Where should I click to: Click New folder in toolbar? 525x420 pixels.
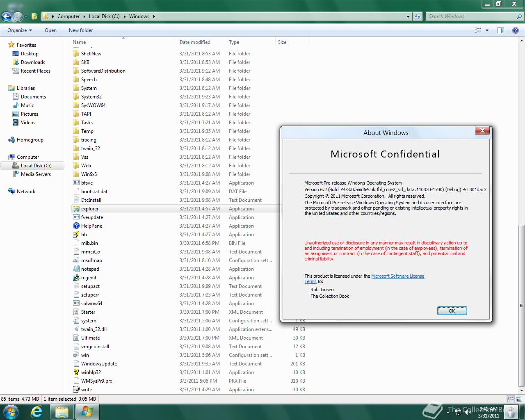[x=81, y=30]
